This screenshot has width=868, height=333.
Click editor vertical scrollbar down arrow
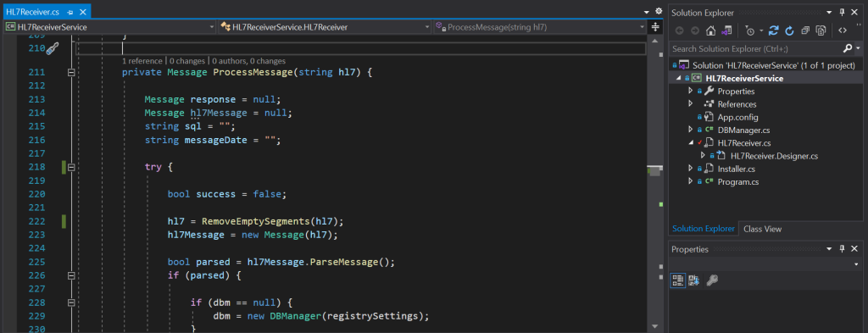(x=655, y=326)
